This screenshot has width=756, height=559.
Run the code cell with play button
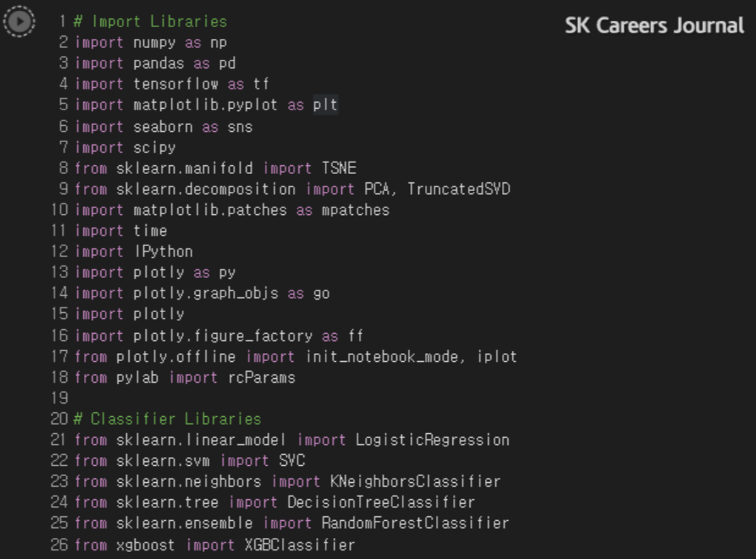tap(19, 21)
